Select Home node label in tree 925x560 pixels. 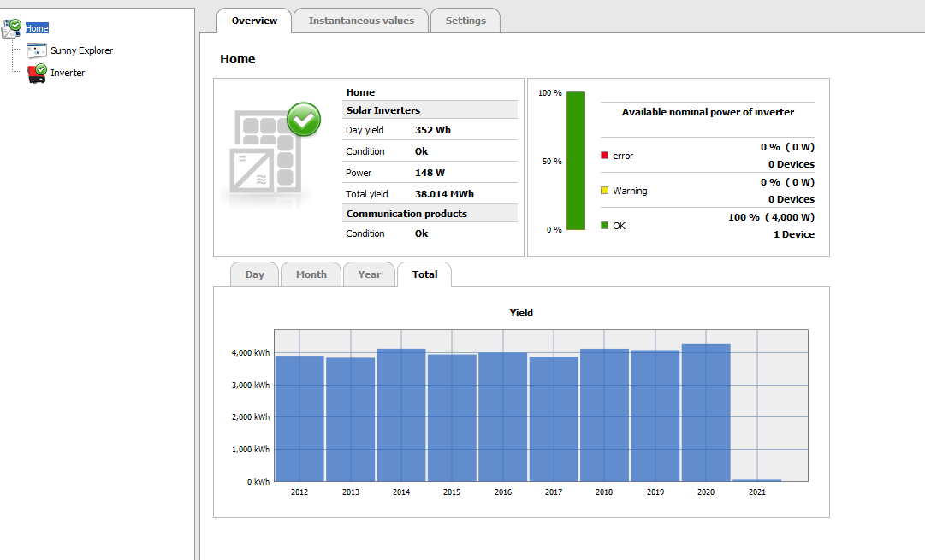37,28
